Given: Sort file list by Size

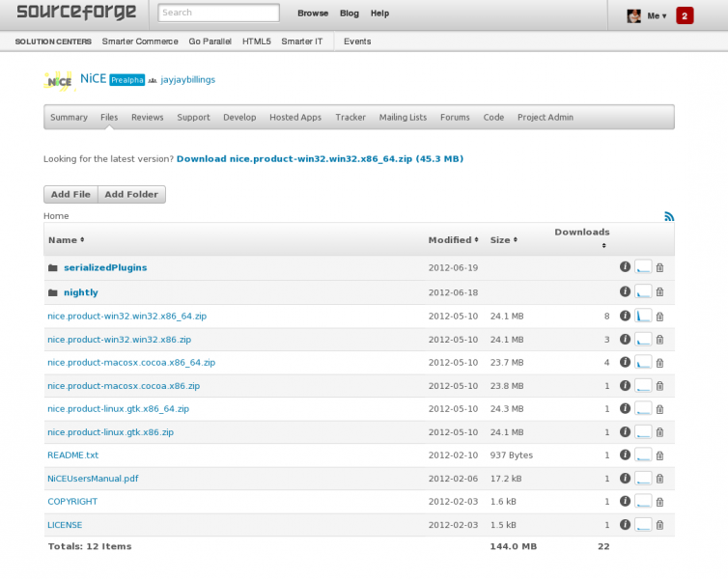Looking at the screenshot, I should tap(504, 240).
